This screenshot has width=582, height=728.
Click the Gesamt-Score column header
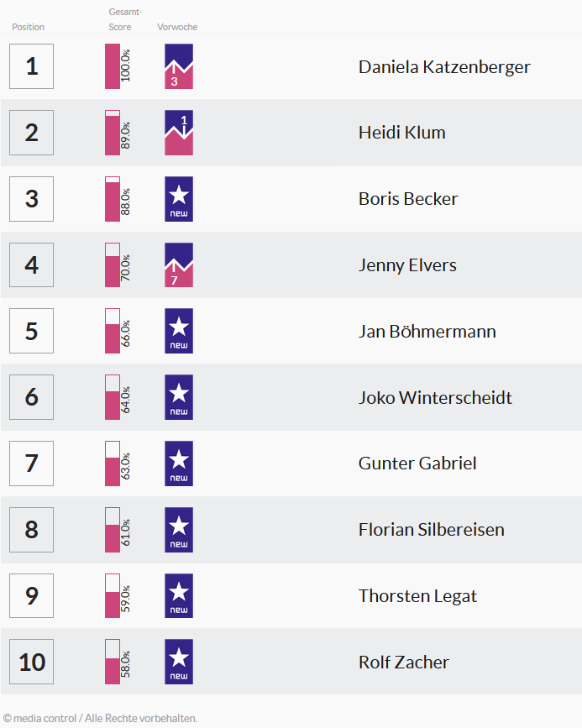click(124, 19)
